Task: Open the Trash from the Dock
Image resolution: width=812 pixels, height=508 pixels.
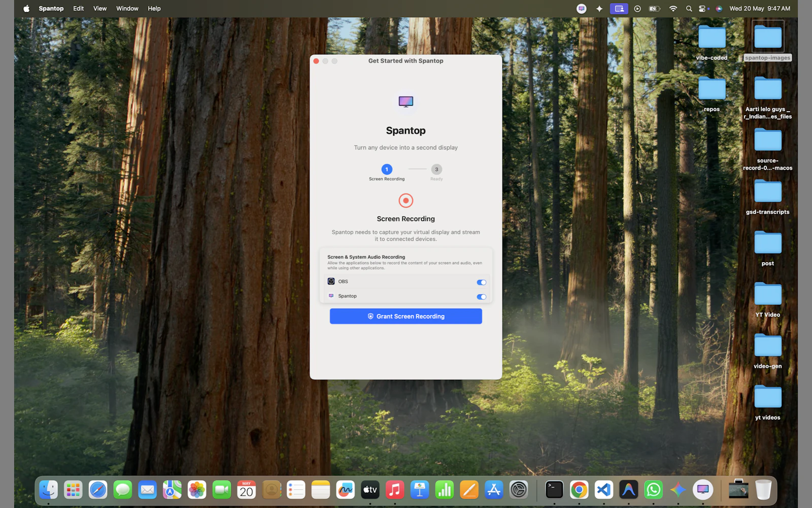Action: 763,490
